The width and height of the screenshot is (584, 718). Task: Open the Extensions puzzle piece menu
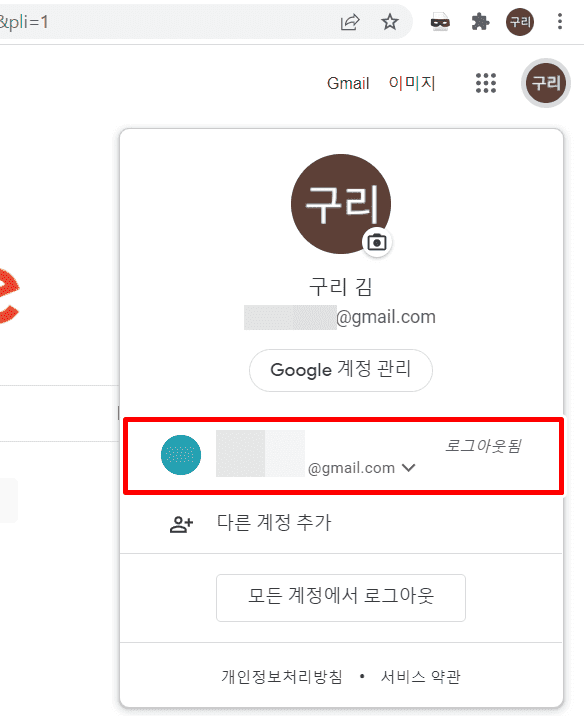(x=480, y=22)
